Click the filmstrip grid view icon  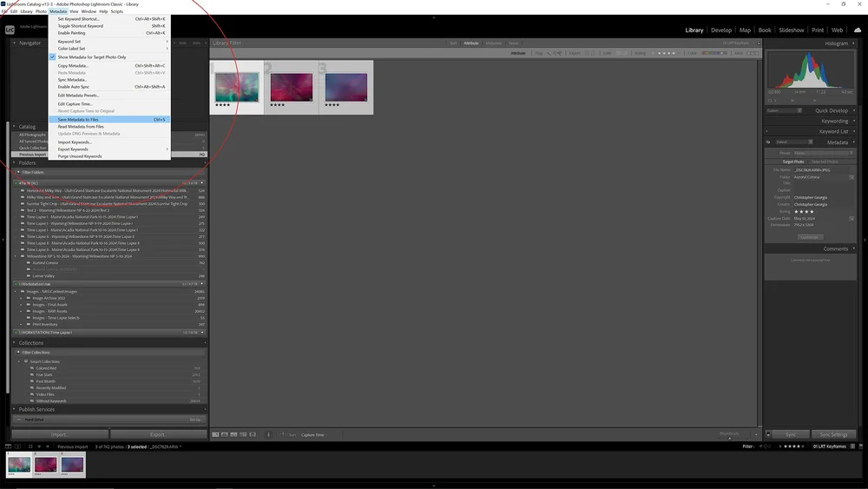pos(30,446)
